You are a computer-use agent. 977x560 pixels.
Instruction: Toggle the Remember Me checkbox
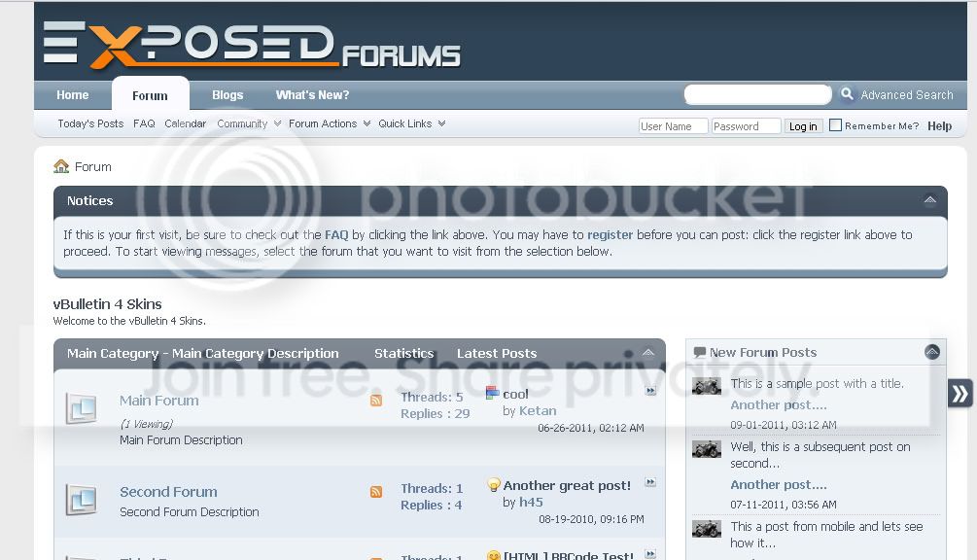pyautogui.click(x=836, y=125)
